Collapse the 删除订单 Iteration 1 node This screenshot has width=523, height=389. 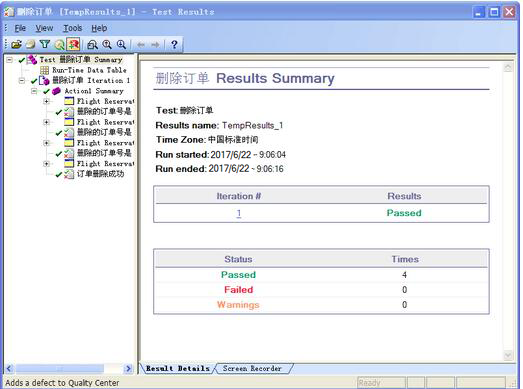[22, 81]
